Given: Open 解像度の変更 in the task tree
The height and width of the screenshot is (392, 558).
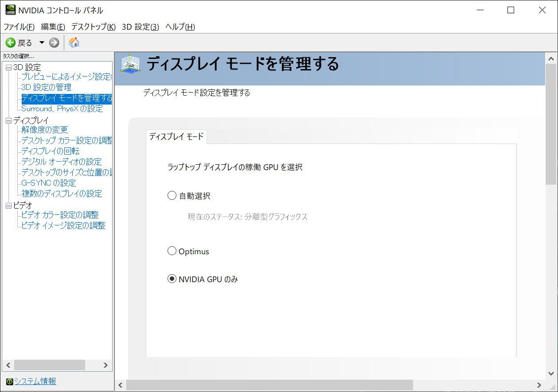Looking at the screenshot, I should pyautogui.click(x=44, y=130).
